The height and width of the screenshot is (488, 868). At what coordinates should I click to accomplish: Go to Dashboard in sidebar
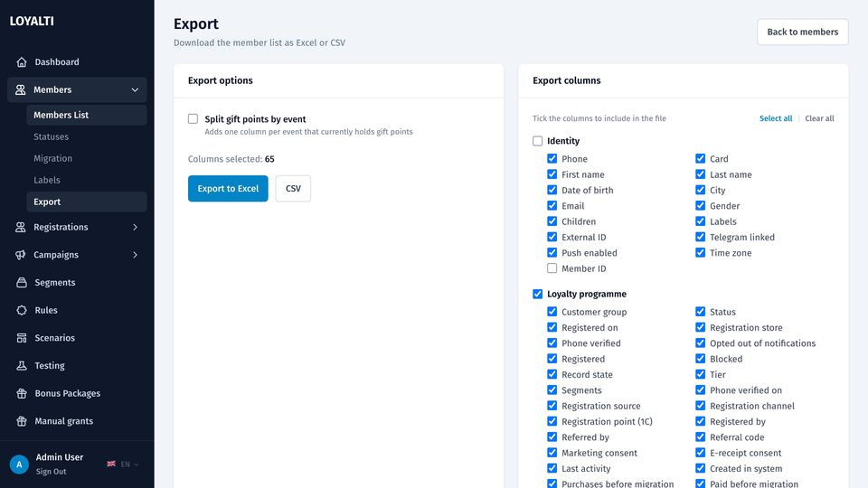tap(77, 62)
